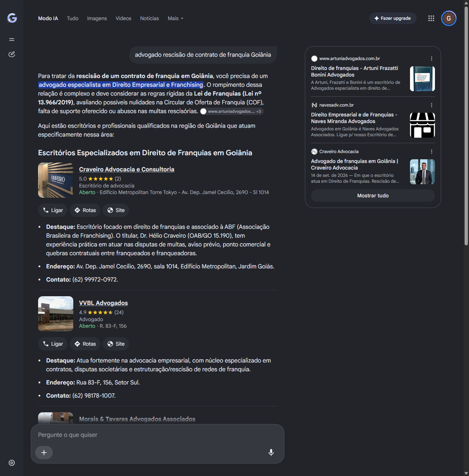Call Craveiro Advocacia with Ligar
This screenshot has height=476, width=469.
(53, 210)
